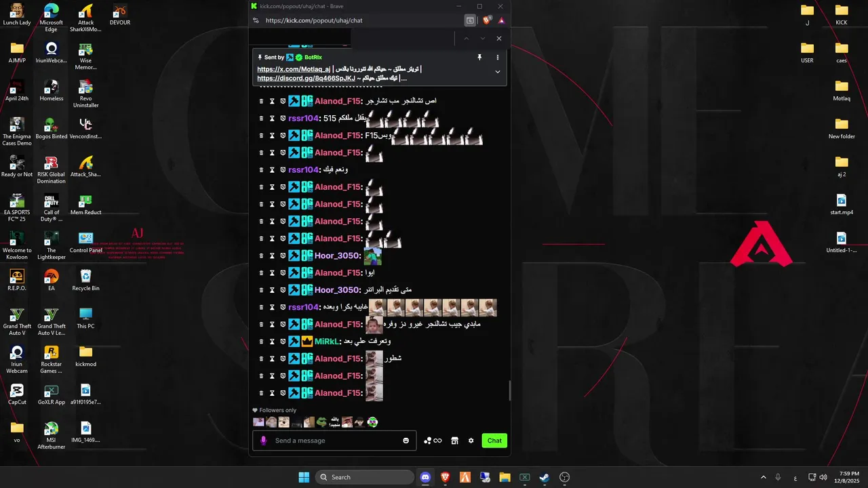Open site settings icon in address bar

click(256, 20)
